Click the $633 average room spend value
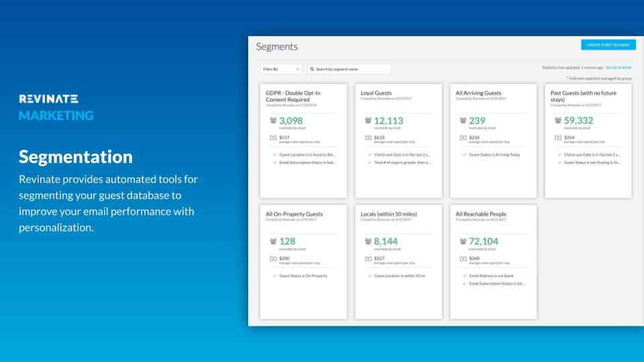The width and height of the screenshot is (644, 362). coord(379,137)
